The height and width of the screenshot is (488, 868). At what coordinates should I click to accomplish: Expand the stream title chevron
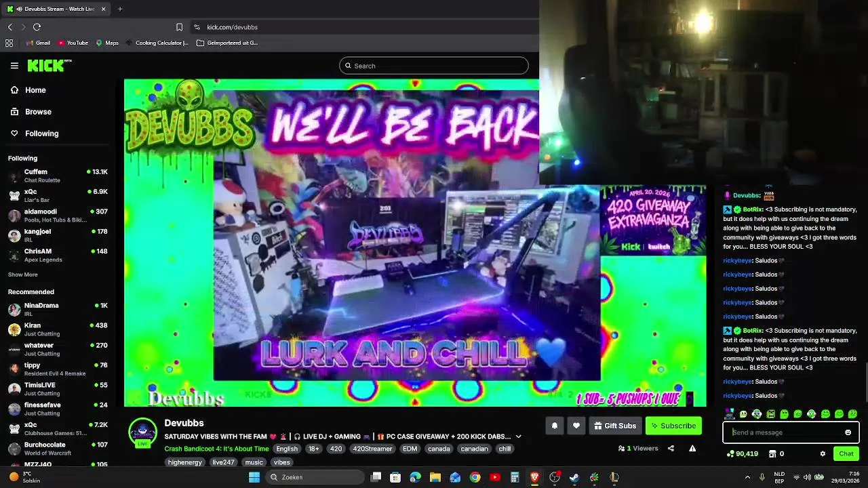tap(518, 436)
